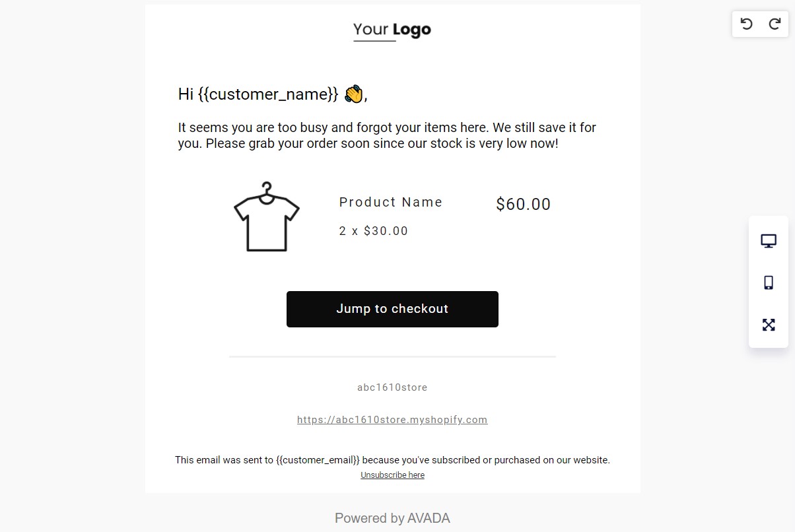This screenshot has height=532, width=795.
Task: Open the abc1610store.myshopify.com link
Action: click(392, 420)
